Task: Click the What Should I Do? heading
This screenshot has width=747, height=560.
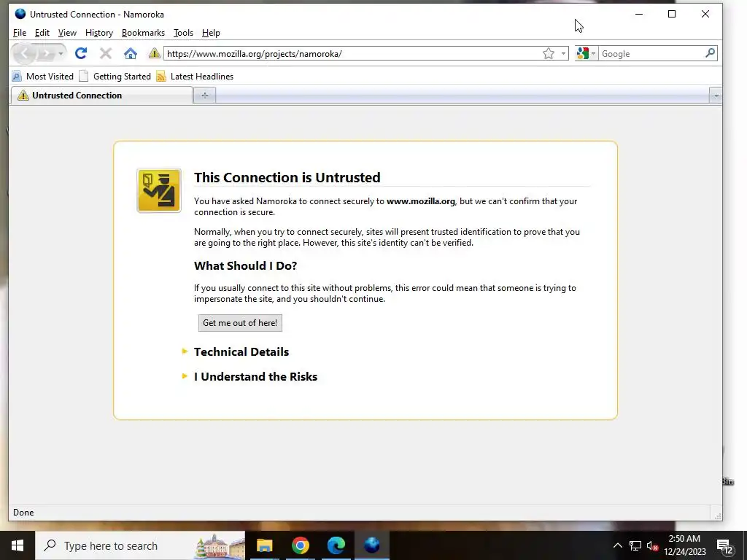Action: coord(245,265)
